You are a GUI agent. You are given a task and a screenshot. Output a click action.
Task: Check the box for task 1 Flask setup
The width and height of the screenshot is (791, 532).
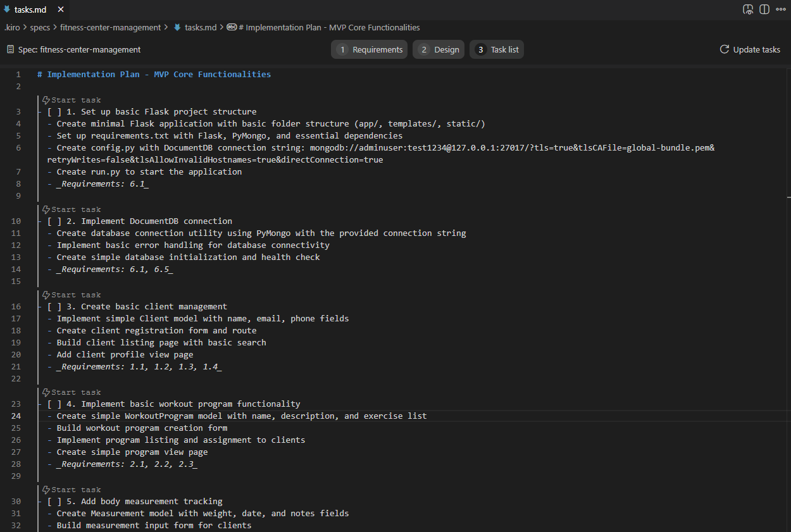(54, 112)
